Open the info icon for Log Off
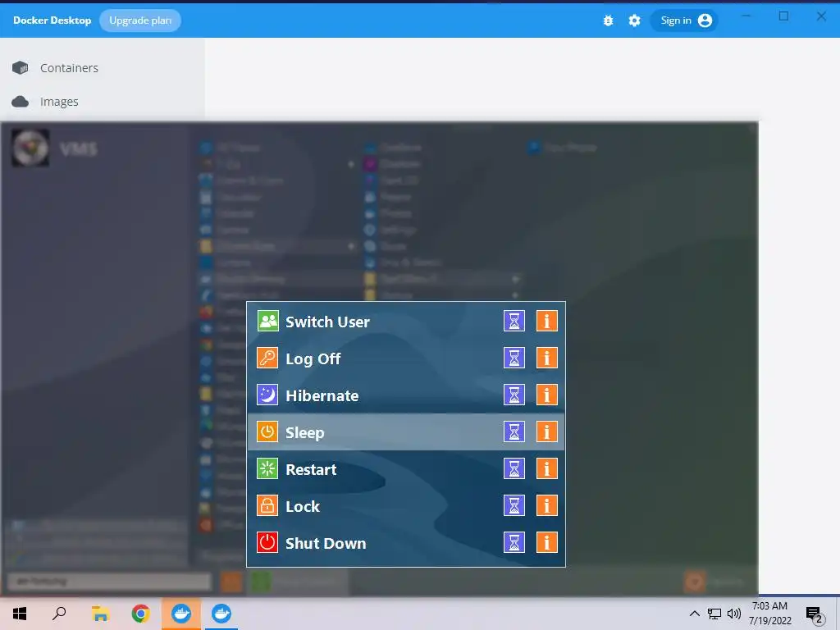The width and height of the screenshot is (840, 630). 547,358
